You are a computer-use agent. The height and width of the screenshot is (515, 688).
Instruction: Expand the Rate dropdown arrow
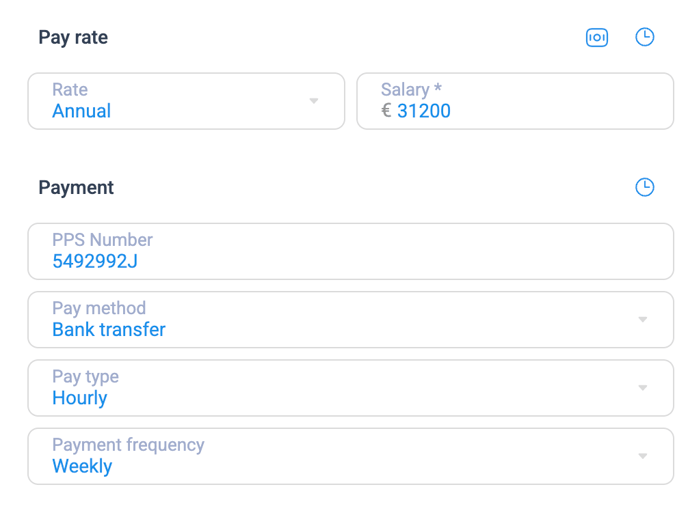click(x=314, y=101)
